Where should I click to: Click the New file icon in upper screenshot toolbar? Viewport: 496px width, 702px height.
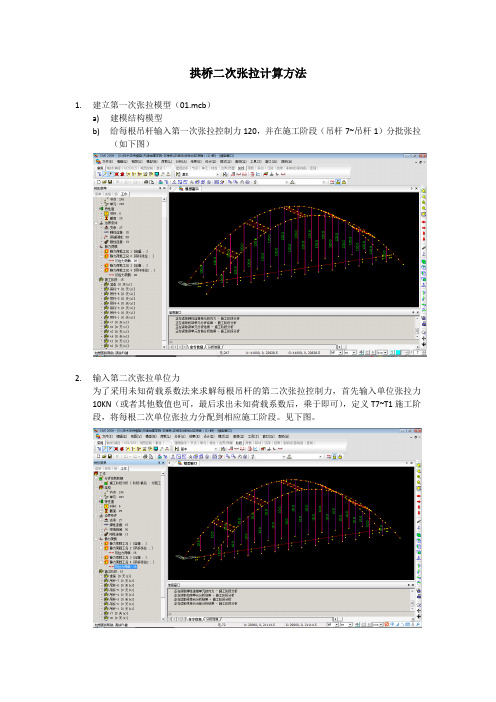point(99,182)
